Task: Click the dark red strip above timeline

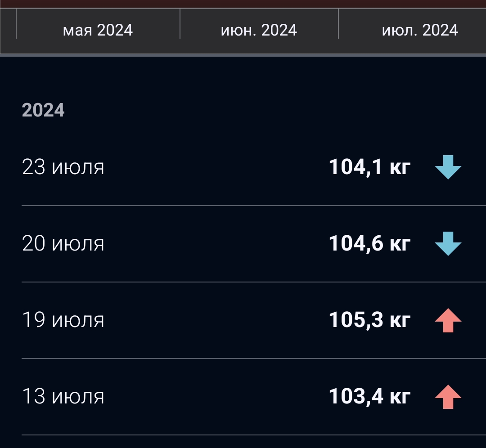Action: point(243,3)
